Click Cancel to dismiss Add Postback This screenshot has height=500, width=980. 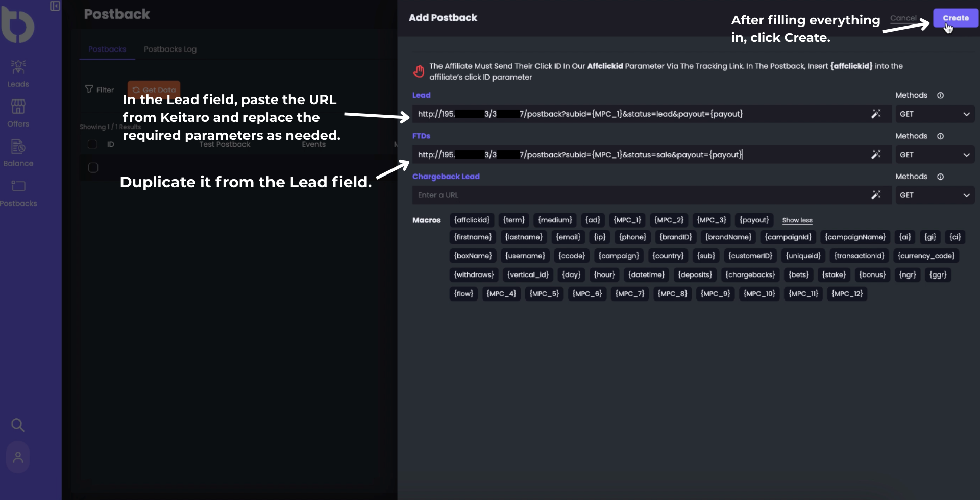coord(903,18)
